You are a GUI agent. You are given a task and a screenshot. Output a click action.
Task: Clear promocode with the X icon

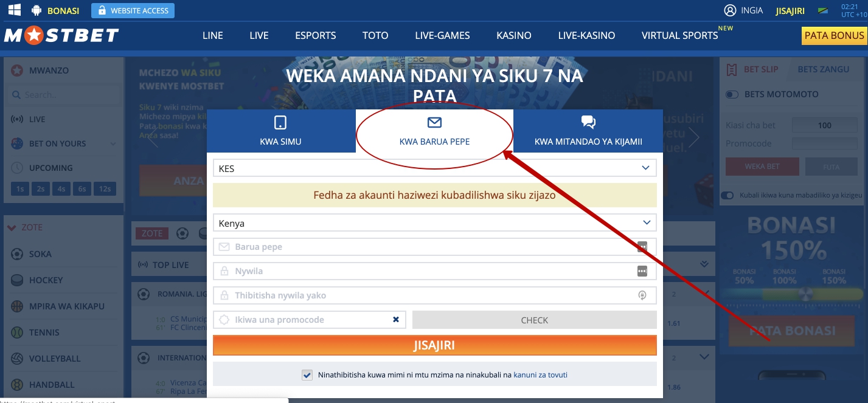pyautogui.click(x=396, y=320)
